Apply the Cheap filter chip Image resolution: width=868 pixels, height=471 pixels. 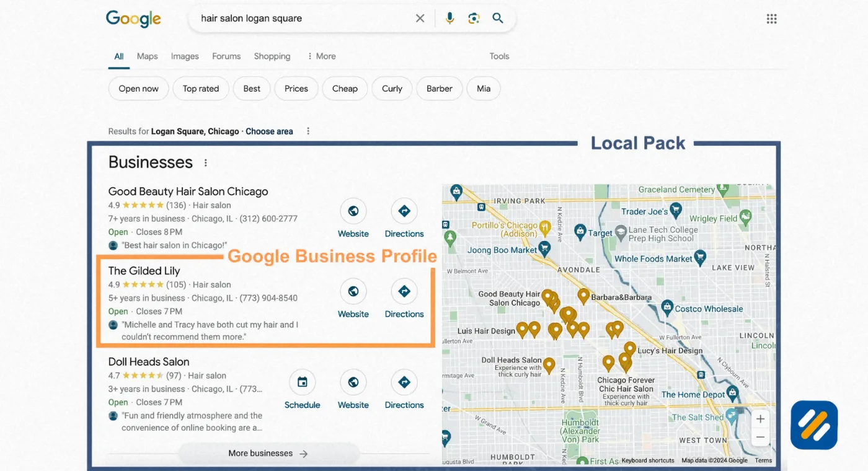pos(345,89)
